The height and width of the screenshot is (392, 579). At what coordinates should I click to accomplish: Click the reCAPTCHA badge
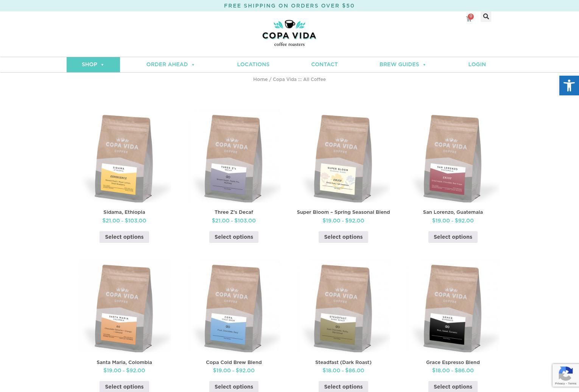pyautogui.click(x=566, y=375)
